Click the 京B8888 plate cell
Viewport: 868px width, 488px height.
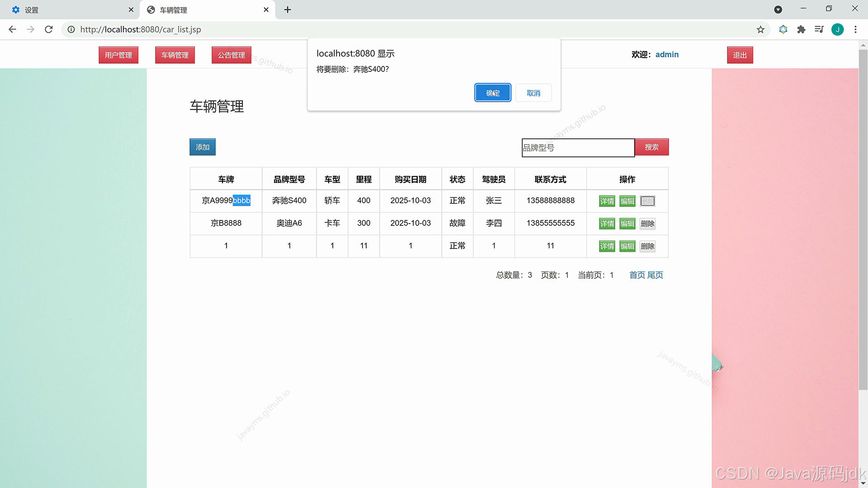[x=226, y=223]
